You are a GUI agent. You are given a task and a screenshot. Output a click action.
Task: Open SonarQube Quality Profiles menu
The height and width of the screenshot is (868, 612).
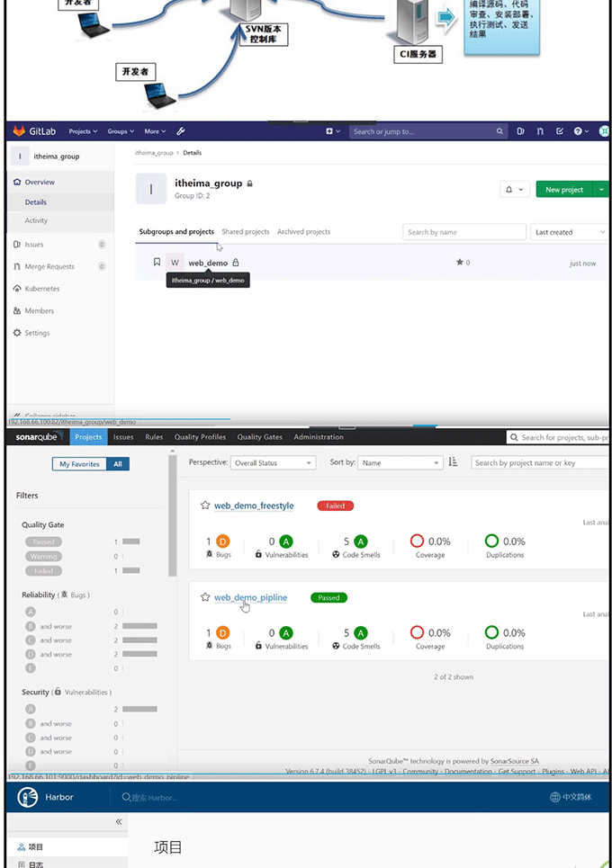200,437
